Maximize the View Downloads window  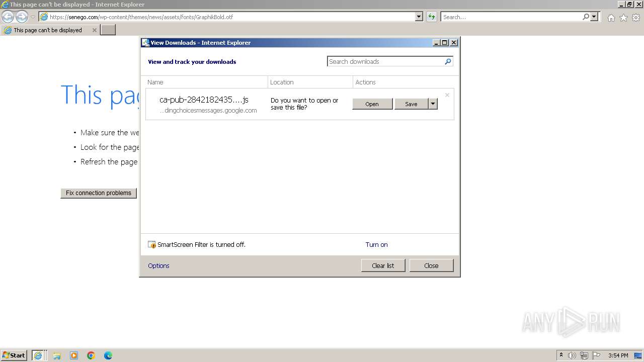coord(445,43)
